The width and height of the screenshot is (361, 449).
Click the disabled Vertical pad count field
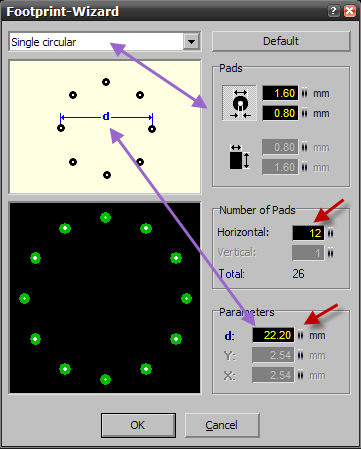(x=308, y=253)
